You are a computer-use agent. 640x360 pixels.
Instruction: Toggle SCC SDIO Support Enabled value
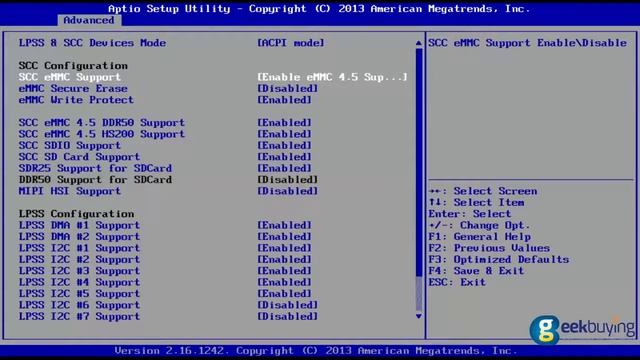pyautogui.click(x=284, y=146)
